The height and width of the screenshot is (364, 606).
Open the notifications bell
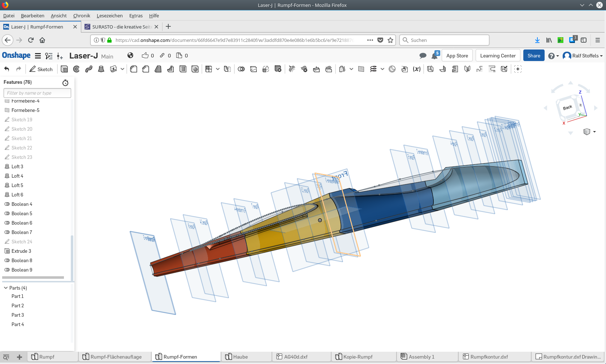434,56
